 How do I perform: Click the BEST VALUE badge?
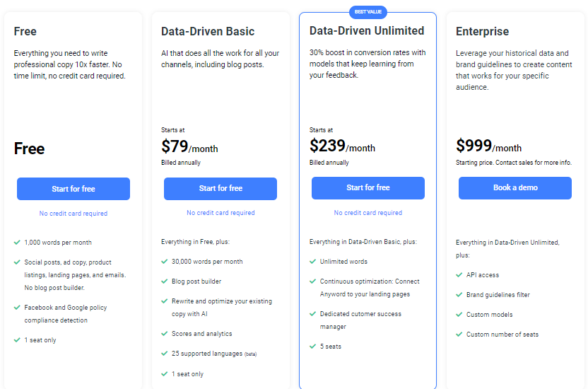point(367,12)
